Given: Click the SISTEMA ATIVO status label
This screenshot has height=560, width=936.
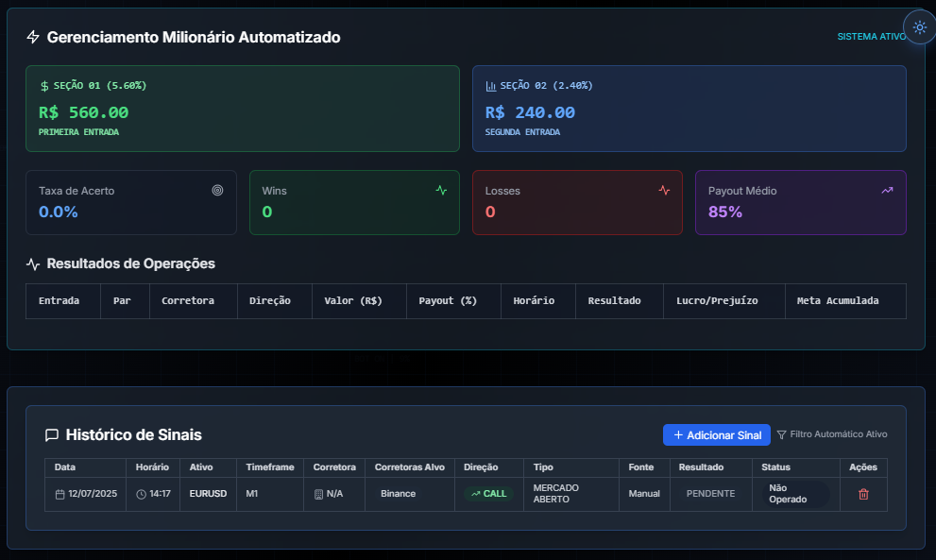Looking at the screenshot, I should click(x=872, y=37).
